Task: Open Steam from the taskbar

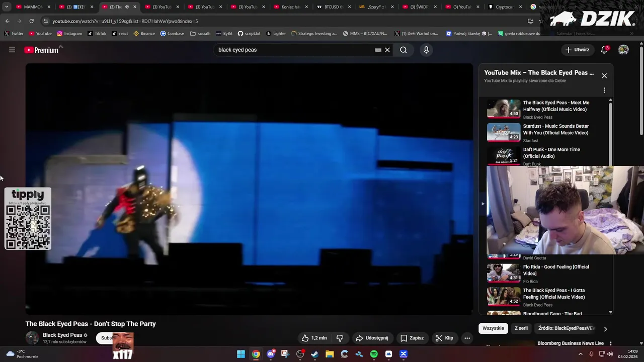Action: pyautogui.click(x=315, y=354)
